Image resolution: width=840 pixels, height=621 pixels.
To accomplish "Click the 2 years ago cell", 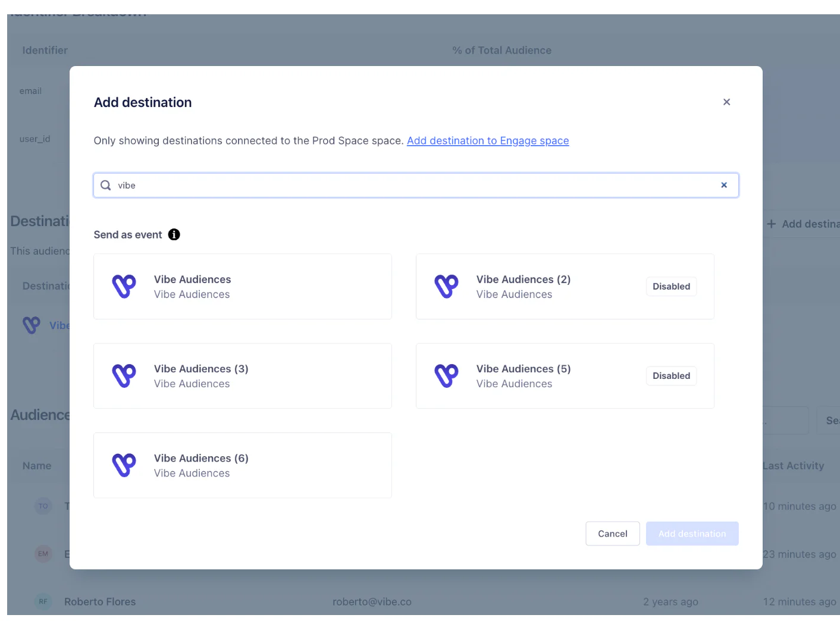I will tap(670, 601).
